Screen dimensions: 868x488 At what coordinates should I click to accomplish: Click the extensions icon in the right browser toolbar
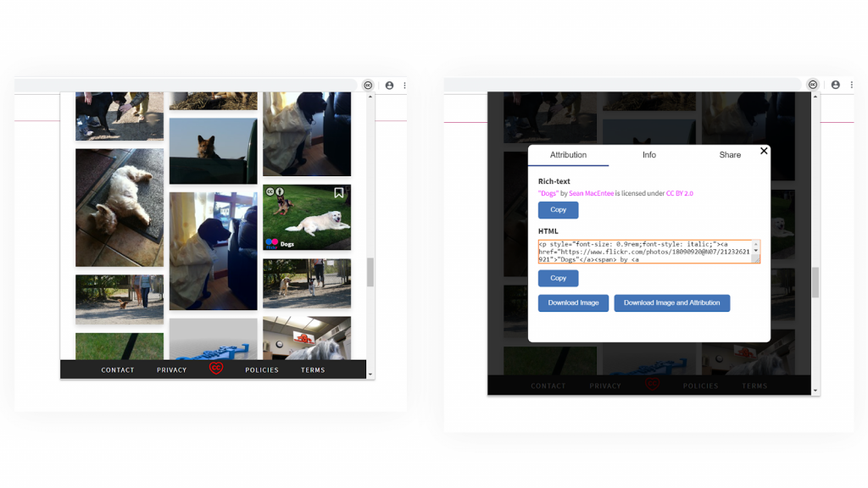[812, 85]
